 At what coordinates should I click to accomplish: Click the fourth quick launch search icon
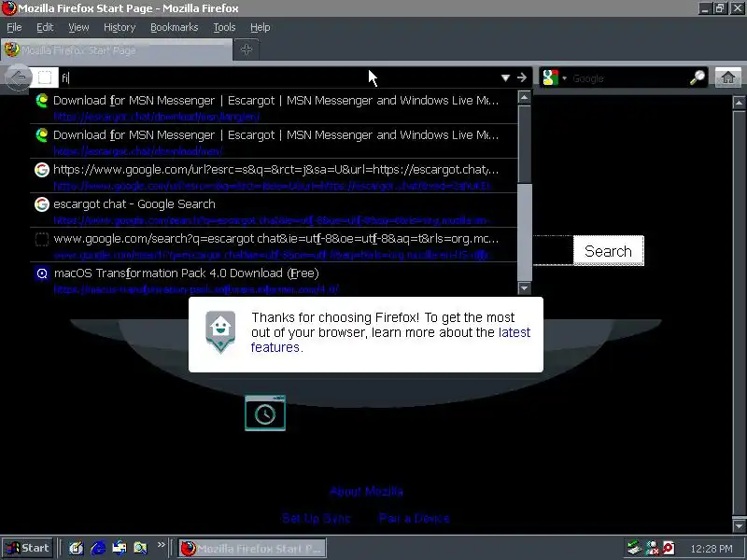tap(141, 548)
